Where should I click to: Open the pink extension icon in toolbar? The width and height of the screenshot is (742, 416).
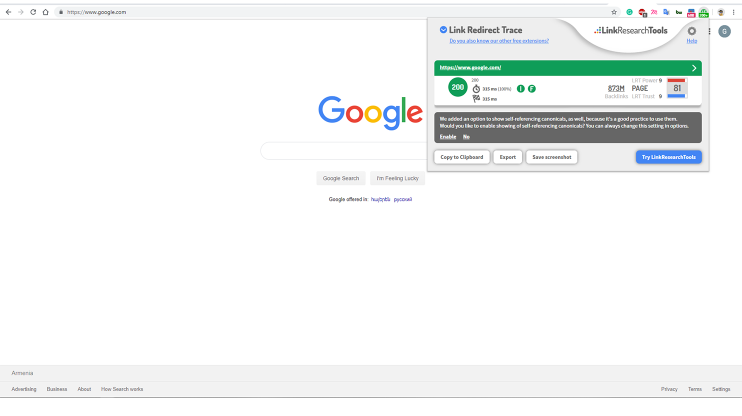[654, 12]
